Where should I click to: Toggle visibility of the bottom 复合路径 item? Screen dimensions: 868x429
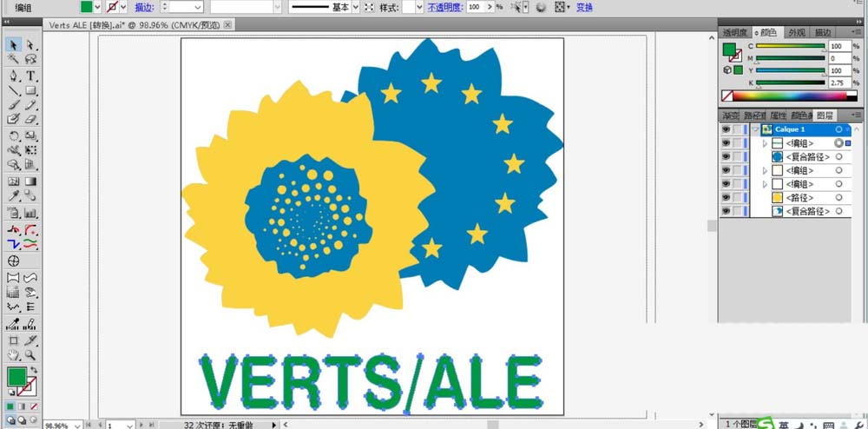[726, 211]
